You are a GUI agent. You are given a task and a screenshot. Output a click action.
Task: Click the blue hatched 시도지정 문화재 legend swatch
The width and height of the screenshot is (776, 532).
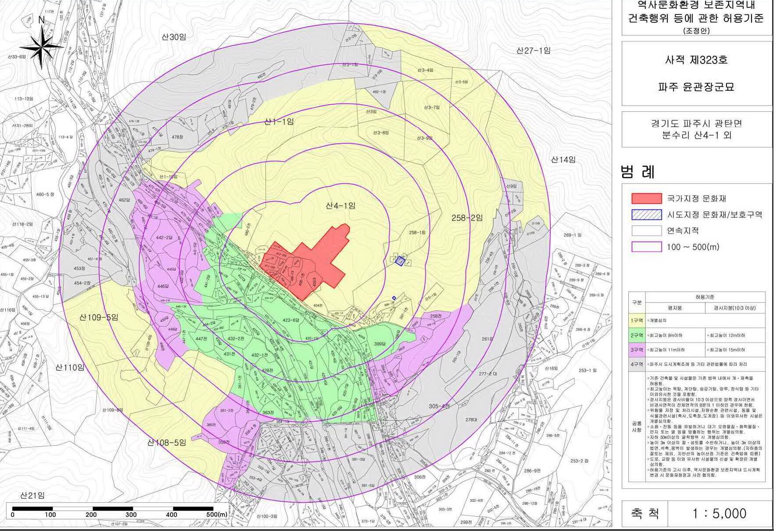(x=646, y=215)
